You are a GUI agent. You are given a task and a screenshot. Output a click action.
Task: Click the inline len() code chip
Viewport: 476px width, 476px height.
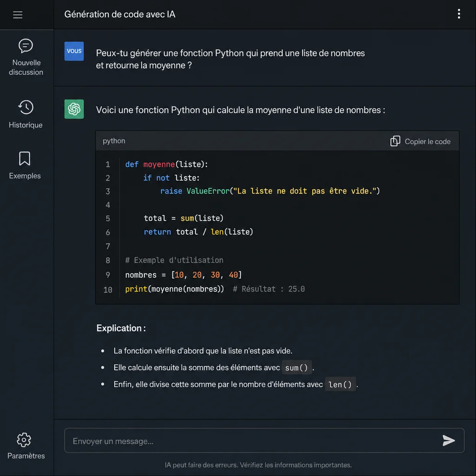(x=340, y=384)
